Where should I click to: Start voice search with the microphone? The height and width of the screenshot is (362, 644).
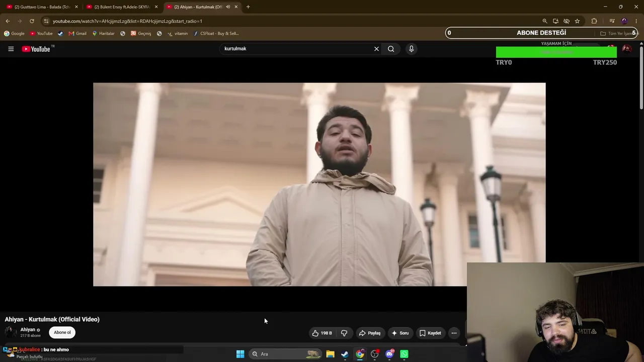(x=411, y=49)
